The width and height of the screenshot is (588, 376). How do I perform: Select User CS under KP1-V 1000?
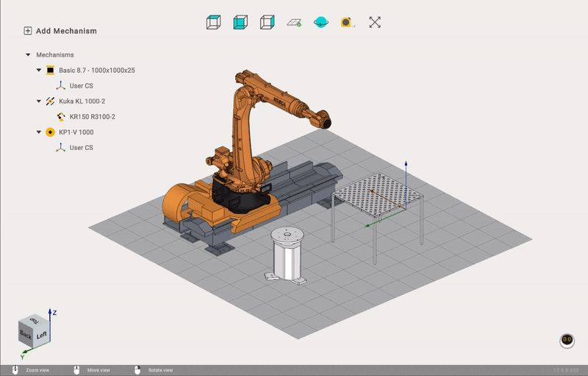pyautogui.click(x=81, y=148)
